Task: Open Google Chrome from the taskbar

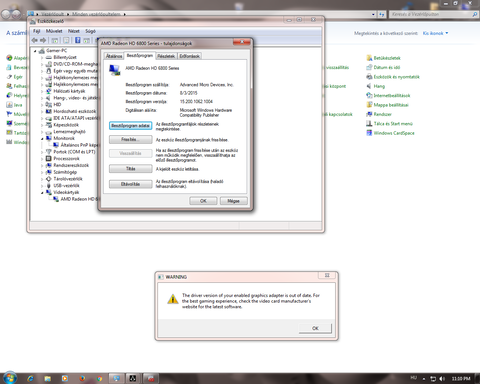Action: coord(99,378)
